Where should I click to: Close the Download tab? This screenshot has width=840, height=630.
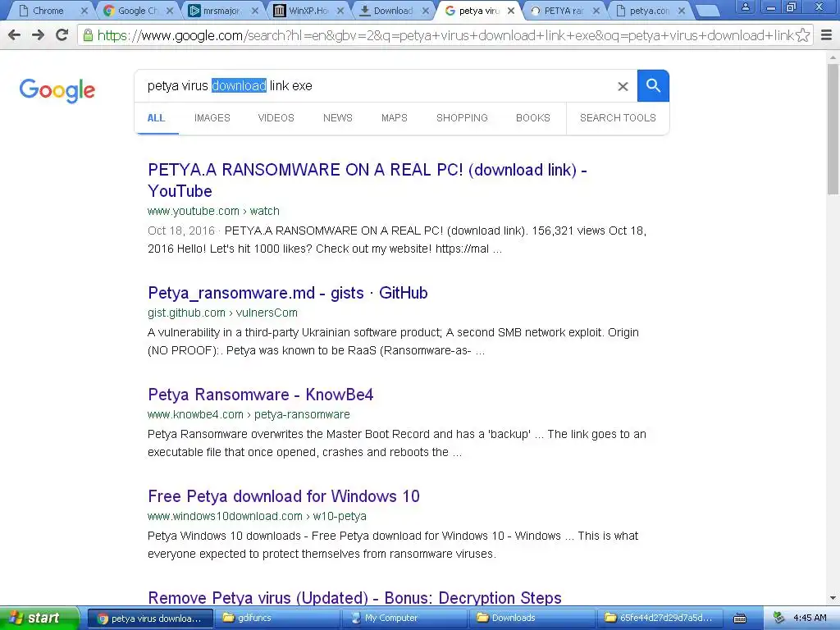pos(426,11)
